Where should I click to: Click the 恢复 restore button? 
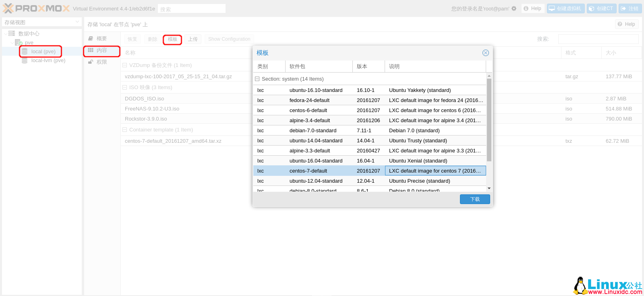pyautogui.click(x=133, y=39)
